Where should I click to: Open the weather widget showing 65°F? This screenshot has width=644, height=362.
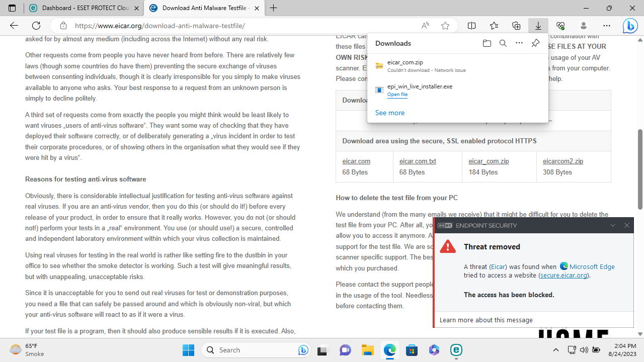click(28, 350)
